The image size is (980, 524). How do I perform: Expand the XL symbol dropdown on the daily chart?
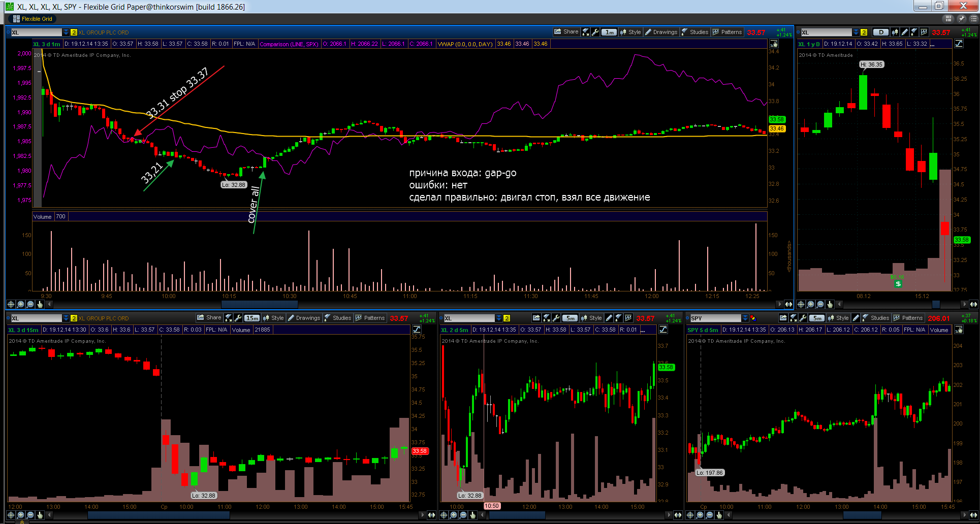[856, 32]
